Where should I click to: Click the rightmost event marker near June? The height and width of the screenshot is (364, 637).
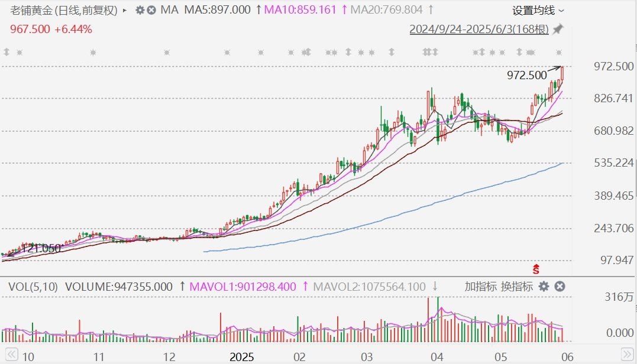pos(559,53)
